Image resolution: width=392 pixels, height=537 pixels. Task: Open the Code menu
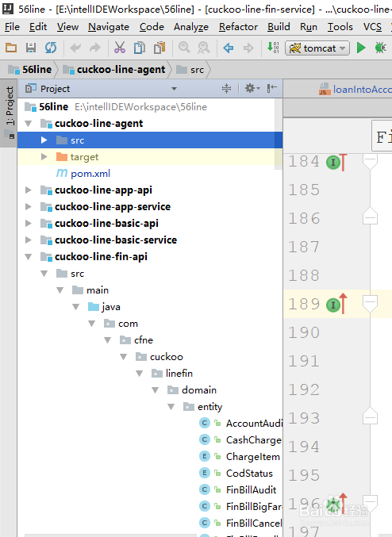click(x=152, y=27)
